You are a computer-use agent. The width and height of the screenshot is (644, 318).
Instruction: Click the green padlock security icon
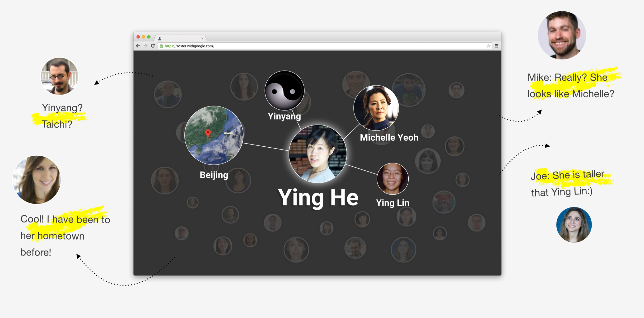click(x=161, y=46)
